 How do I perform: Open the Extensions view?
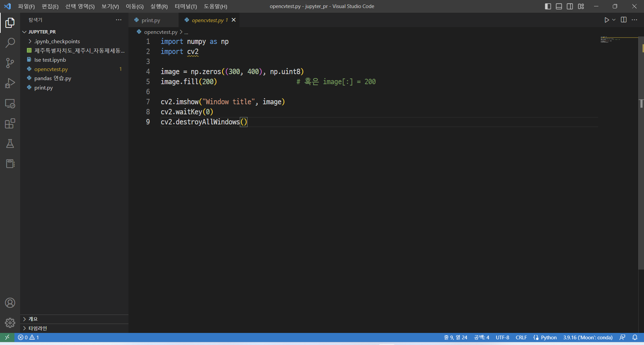pyautogui.click(x=10, y=123)
